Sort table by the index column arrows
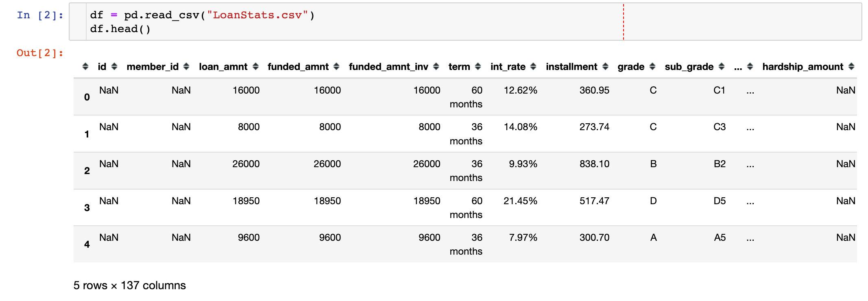Image resolution: width=868 pixels, height=301 pixels. [85, 67]
